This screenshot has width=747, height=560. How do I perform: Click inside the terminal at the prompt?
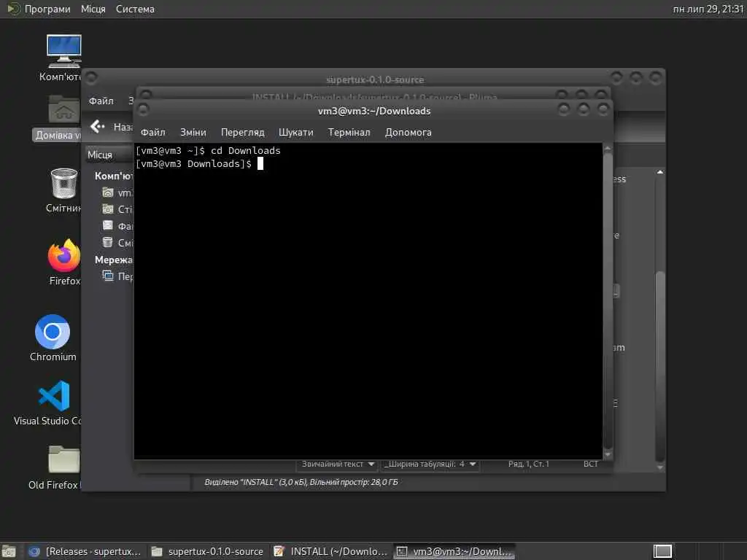[x=260, y=164]
